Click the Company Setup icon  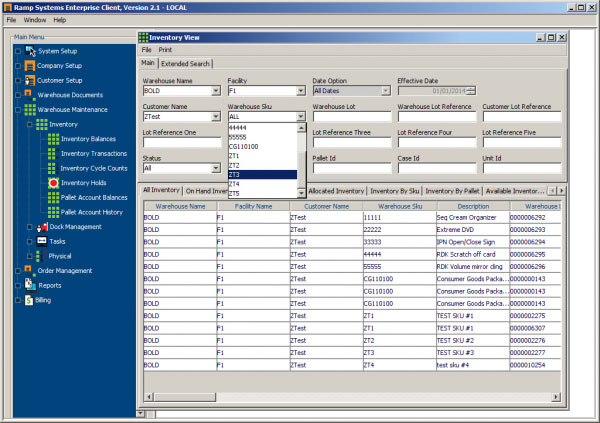click(x=30, y=66)
